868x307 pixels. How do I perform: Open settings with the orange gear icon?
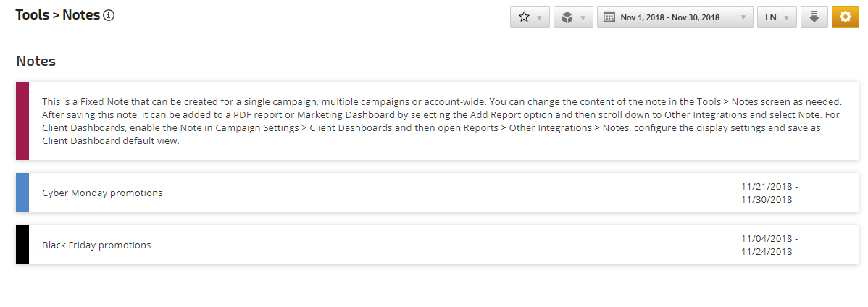844,17
